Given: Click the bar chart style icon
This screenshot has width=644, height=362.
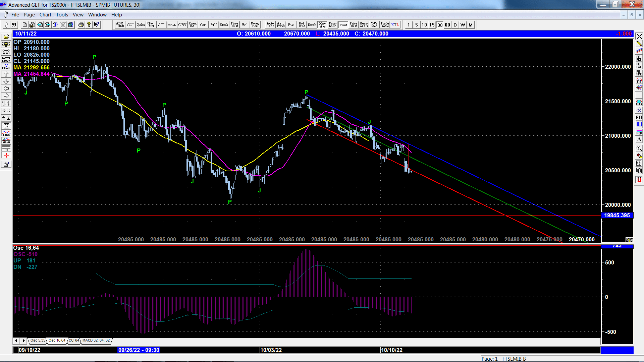Looking at the screenshot, I should coord(6,103).
